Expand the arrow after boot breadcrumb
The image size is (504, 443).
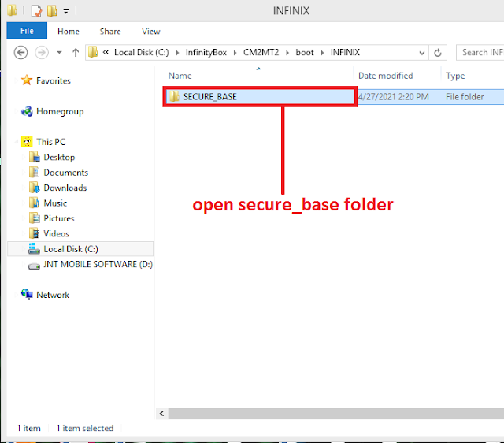click(x=322, y=53)
